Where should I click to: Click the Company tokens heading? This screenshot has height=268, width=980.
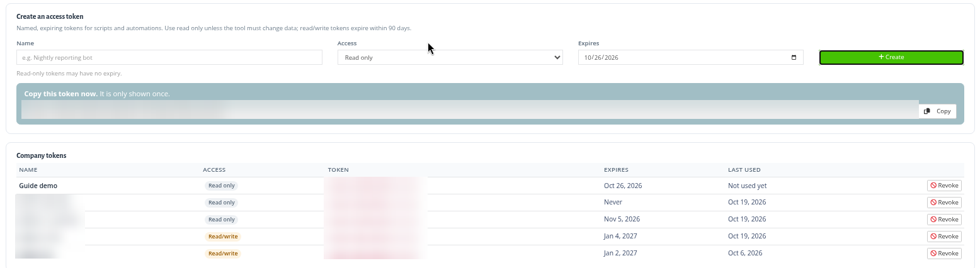(41, 155)
